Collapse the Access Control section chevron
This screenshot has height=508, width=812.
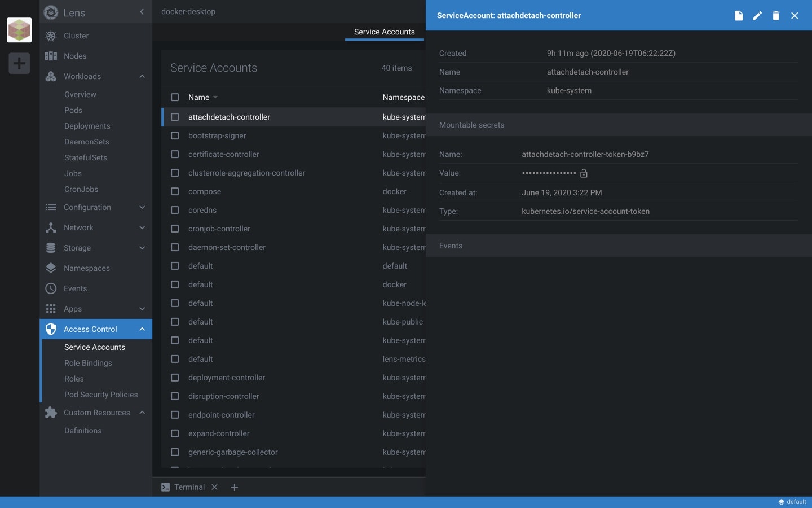point(142,329)
